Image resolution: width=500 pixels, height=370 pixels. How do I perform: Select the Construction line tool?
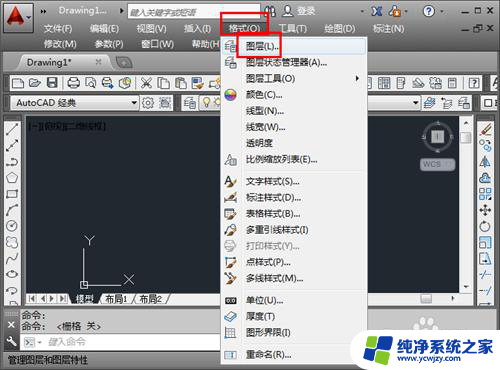click(x=12, y=145)
